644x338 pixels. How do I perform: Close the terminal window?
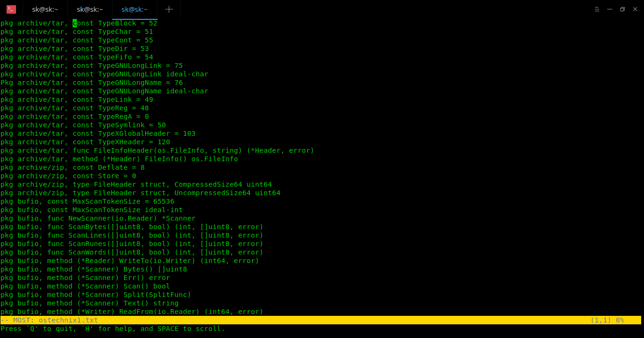click(x=635, y=9)
